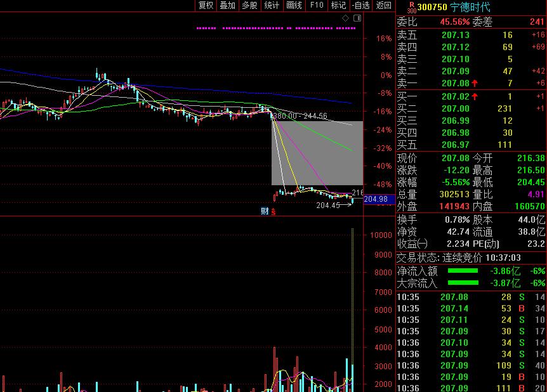Image resolution: width=547 pixels, height=392 pixels.
Task: Click the tall latest volume bar
Action: pyautogui.click(x=352, y=310)
